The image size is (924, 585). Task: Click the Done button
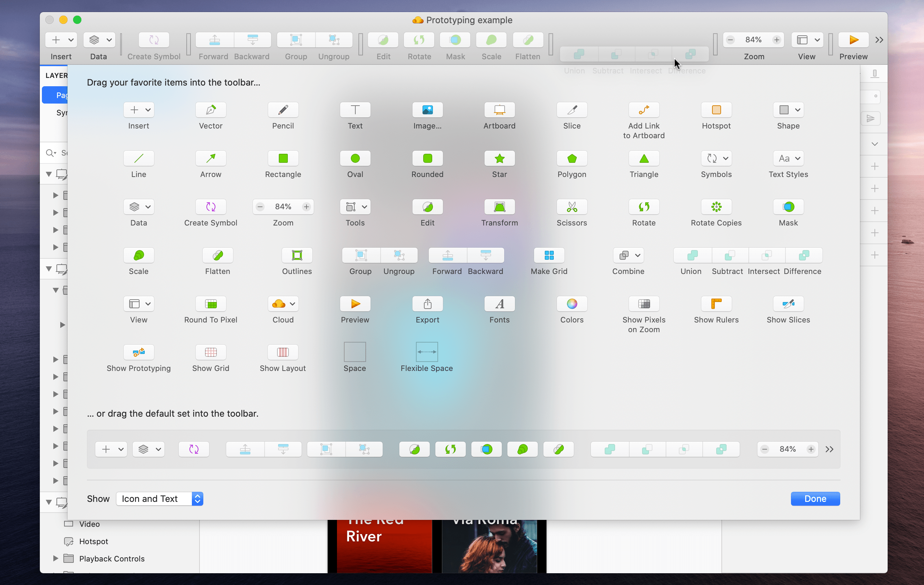[815, 499]
